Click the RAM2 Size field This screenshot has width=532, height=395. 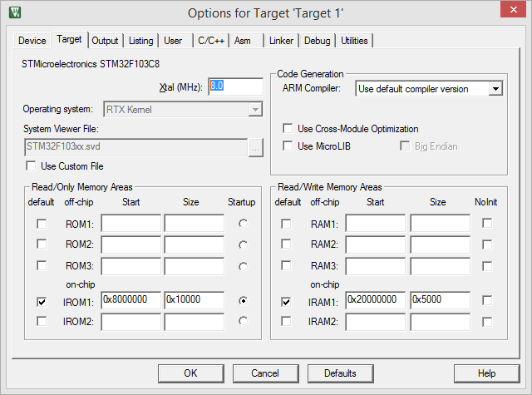[x=441, y=244]
